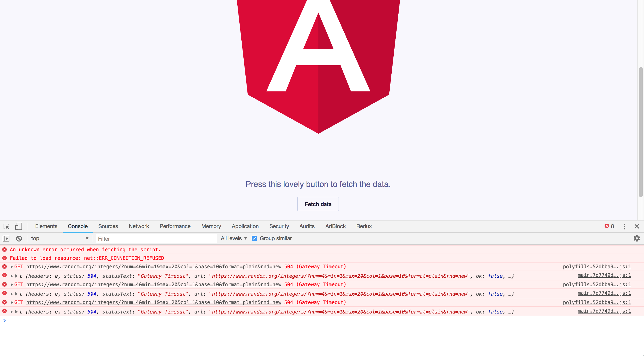This screenshot has width=644, height=356.
Task: Switch to the Network tab
Action: pos(139,227)
